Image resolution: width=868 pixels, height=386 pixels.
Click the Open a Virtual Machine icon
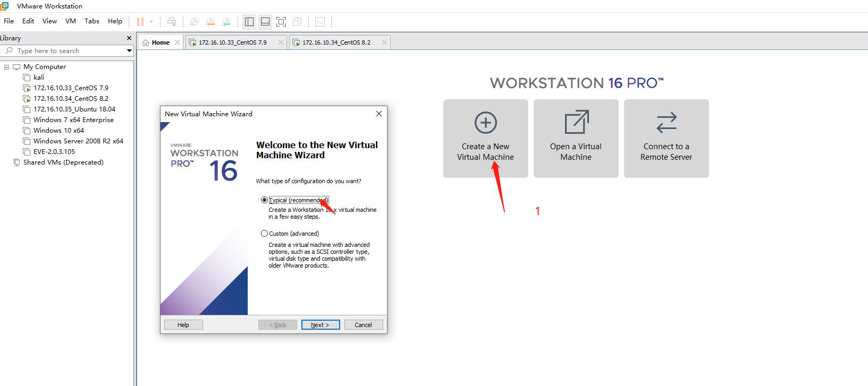pyautogui.click(x=576, y=122)
